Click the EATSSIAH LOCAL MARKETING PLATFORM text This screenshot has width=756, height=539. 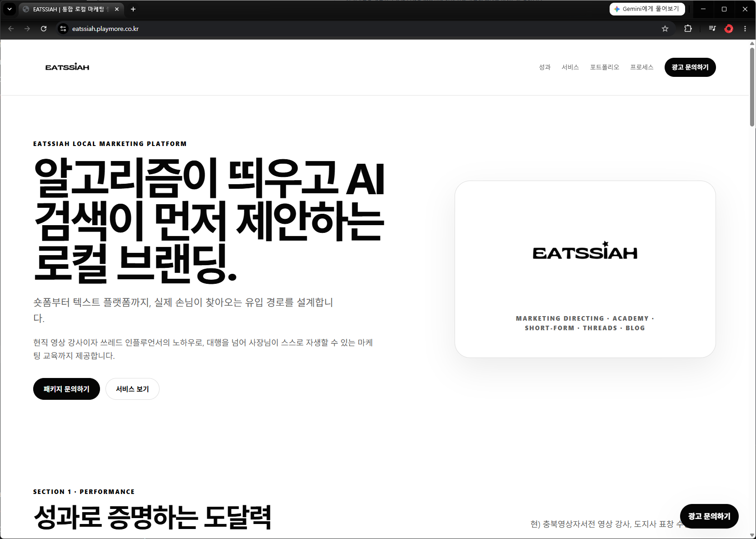[x=110, y=144]
